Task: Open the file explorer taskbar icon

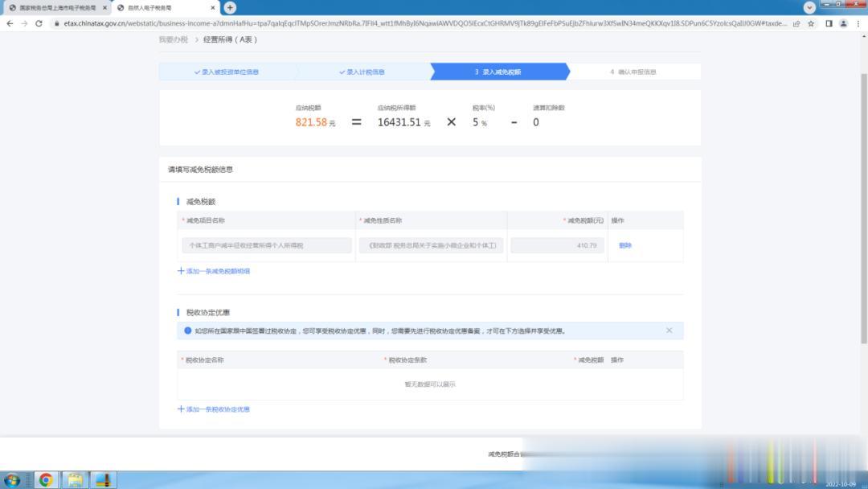Action: coord(75,479)
